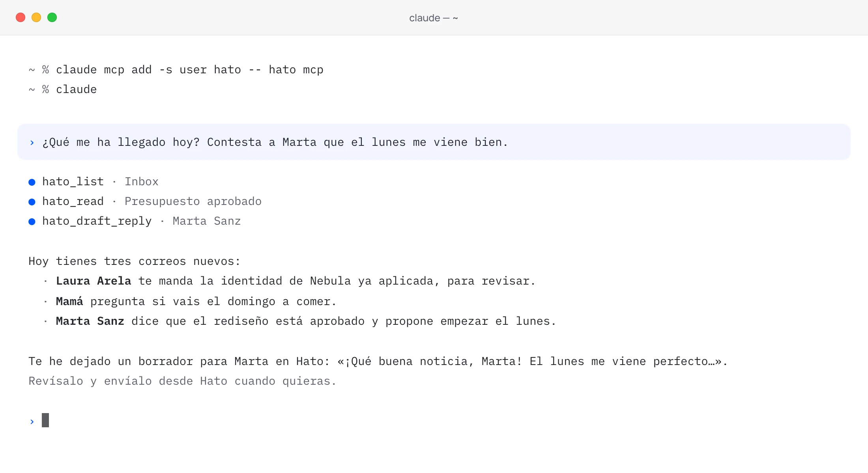
Task: Click the blue dot beside hato_list
Action: [32, 182]
